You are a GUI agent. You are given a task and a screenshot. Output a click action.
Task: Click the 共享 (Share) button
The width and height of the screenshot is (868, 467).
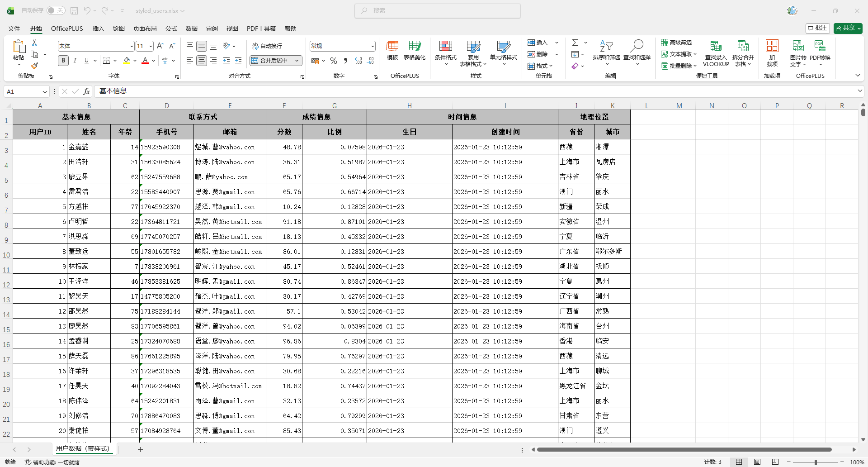tap(848, 28)
